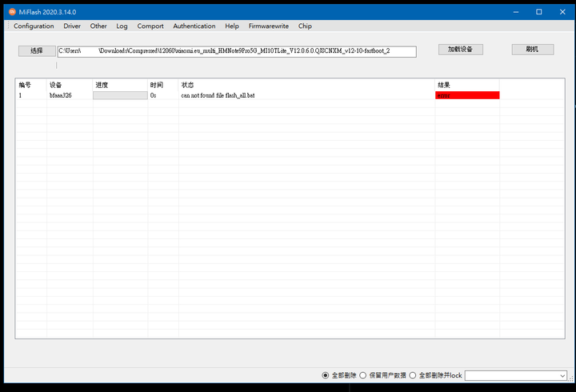Click the 刷机 (flash) button
This screenshot has height=392, width=576.
533,50
